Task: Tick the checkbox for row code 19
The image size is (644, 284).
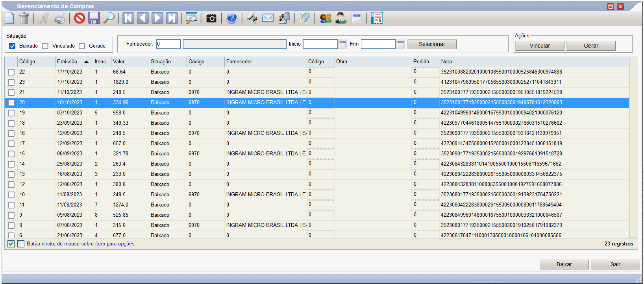Action: click(11, 113)
